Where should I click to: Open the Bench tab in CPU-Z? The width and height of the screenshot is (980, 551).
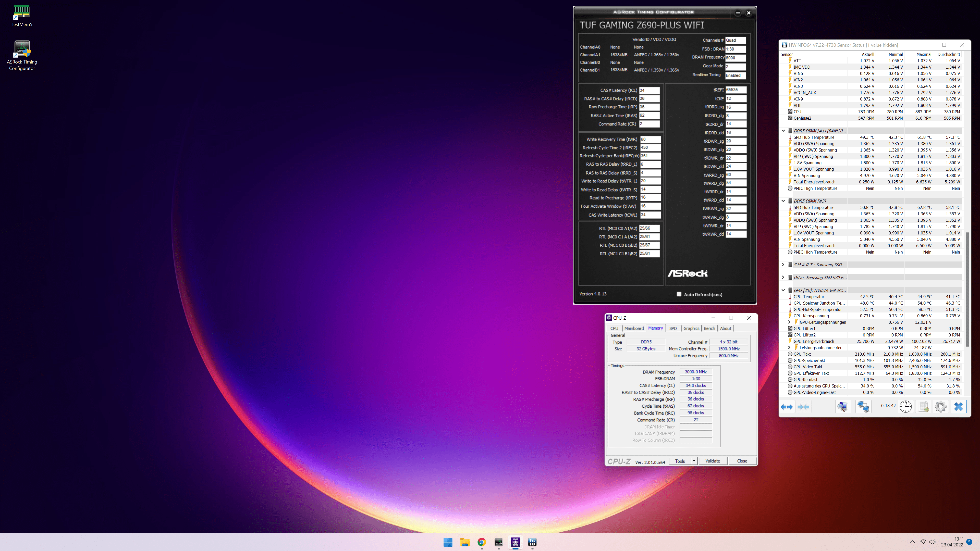coord(709,329)
